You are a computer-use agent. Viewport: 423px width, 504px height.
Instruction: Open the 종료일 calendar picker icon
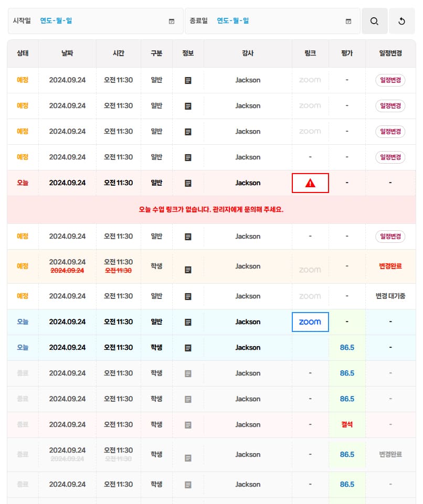point(348,21)
